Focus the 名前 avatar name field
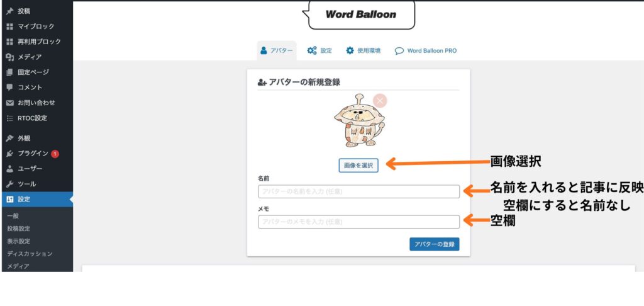 (358, 191)
